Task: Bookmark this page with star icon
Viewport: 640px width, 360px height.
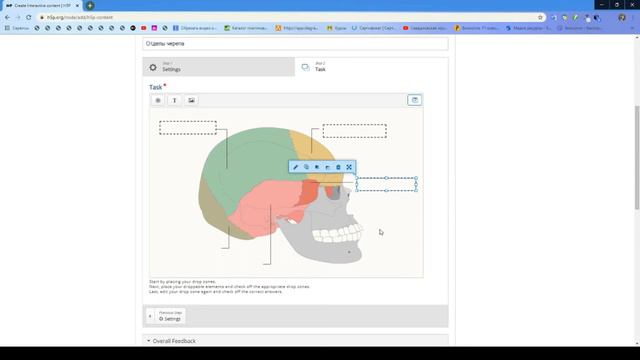Action: coord(540,18)
